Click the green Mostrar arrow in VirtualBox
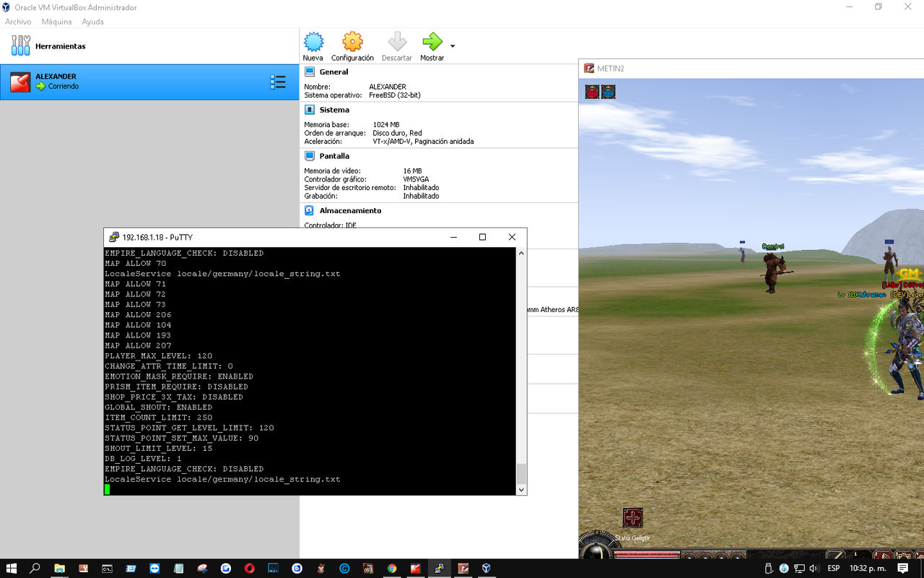 pyautogui.click(x=432, y=42)
